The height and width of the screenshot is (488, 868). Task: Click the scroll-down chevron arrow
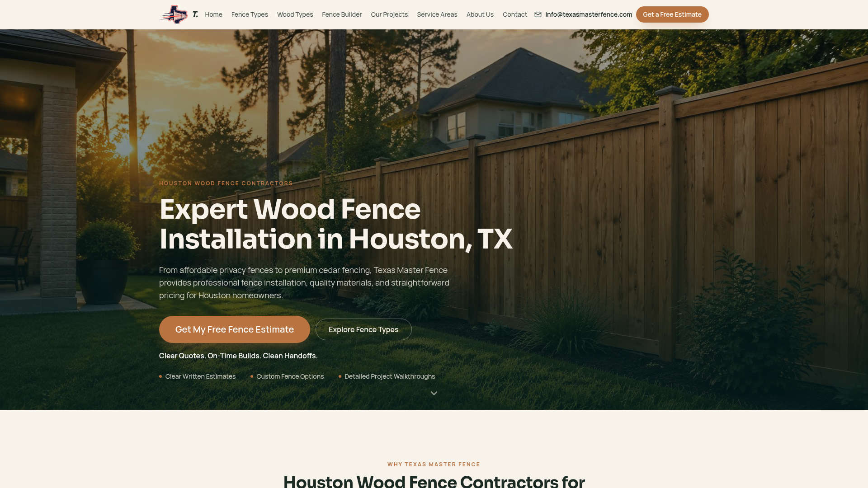pyautogui.click(x=434, y=393)
